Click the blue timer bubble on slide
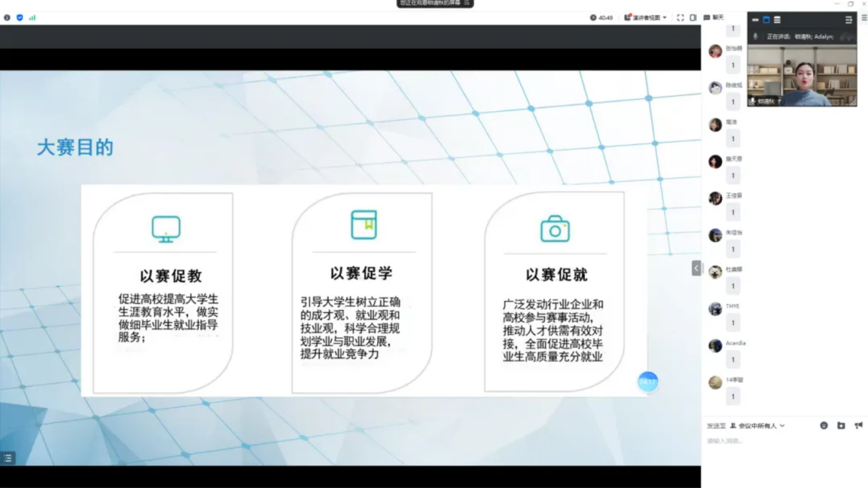 point(647,382)
